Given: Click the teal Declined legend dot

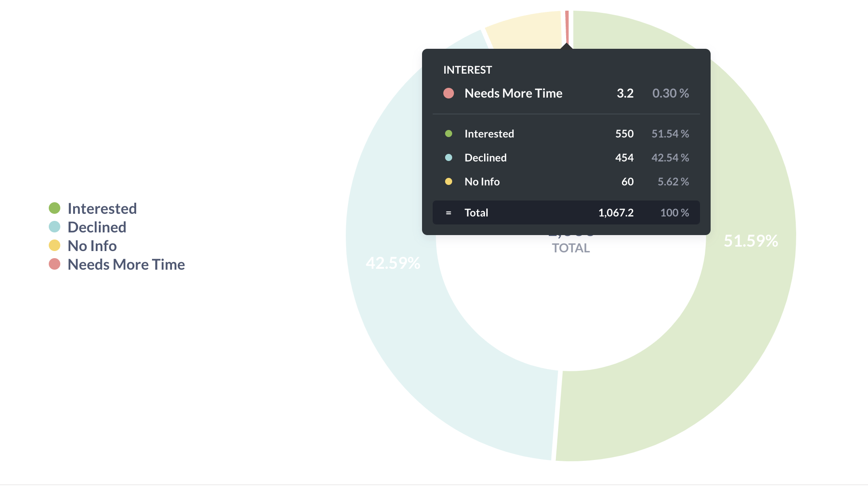Looking at the screenshot, I should (x=55, y=227).
